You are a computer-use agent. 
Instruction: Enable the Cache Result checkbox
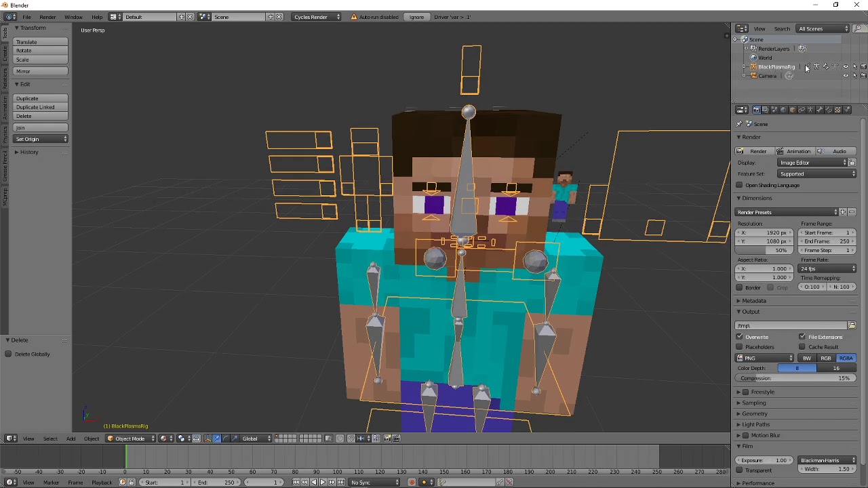point(802,347)
